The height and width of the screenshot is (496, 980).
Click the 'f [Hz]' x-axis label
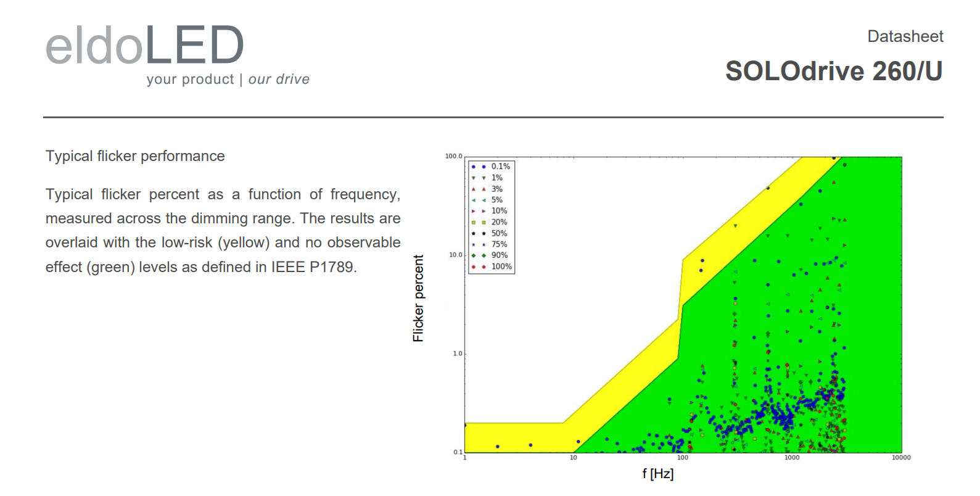pyautogui.click(x=657, y=473)
